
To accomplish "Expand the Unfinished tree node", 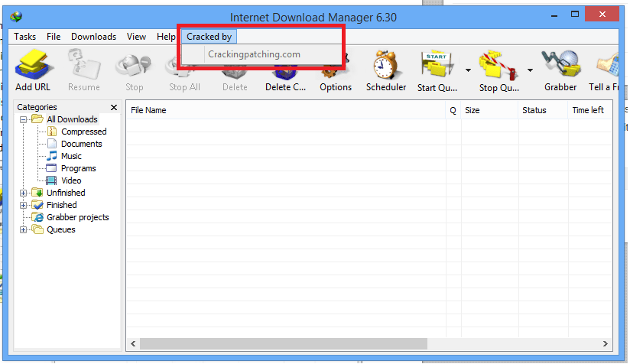I will pos(23,193).
